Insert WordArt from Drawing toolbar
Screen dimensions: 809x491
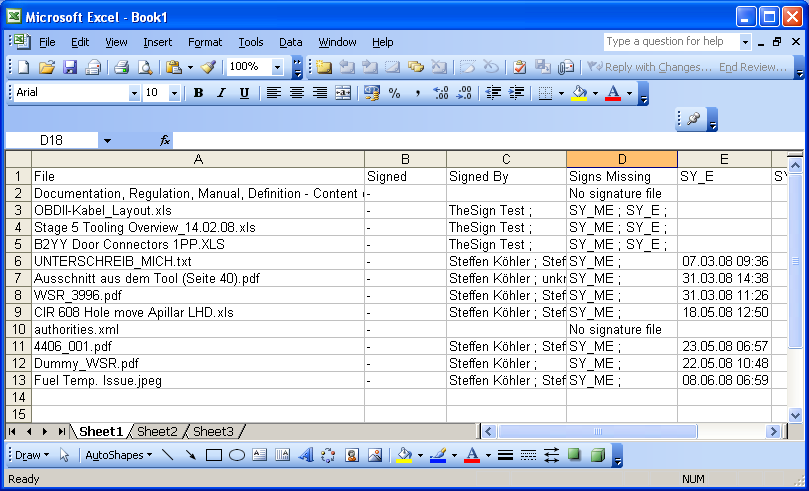[306, 455]
